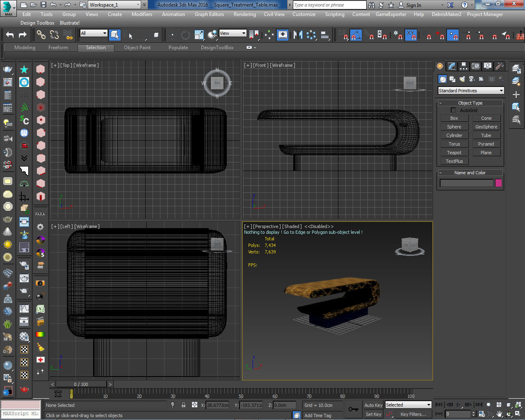Viewport: 525px width, 420px height.
Task: Switch to the Freeform ribbon tab
Action: tap(58, 48)
